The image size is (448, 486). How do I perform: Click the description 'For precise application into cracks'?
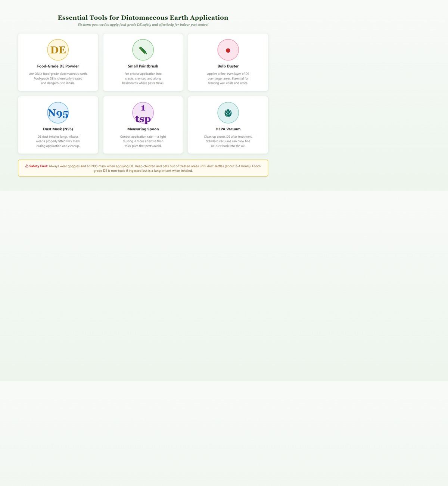[143, 78]
